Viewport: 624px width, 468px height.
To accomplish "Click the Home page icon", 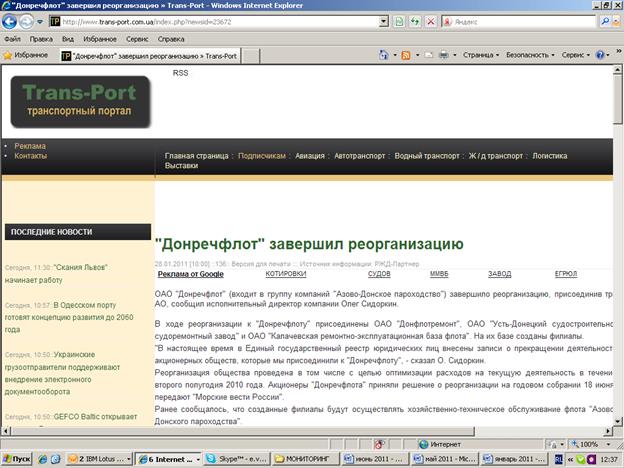I will click(384, 55).
